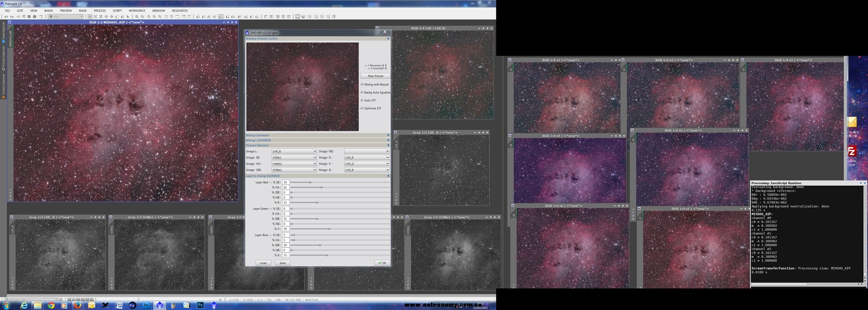Viewport: 868px width, 310px height.
Task: Open the FileZilla desktop shortcut
Action: 852,151
